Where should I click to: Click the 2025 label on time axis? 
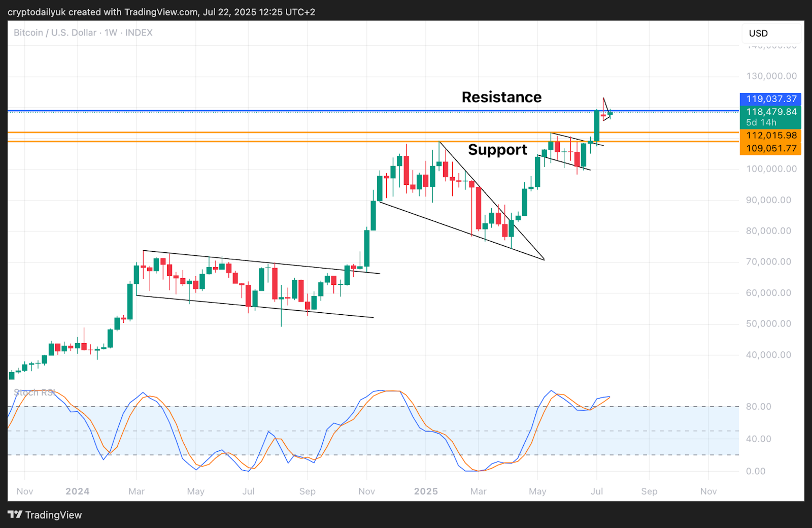(425, 491)
